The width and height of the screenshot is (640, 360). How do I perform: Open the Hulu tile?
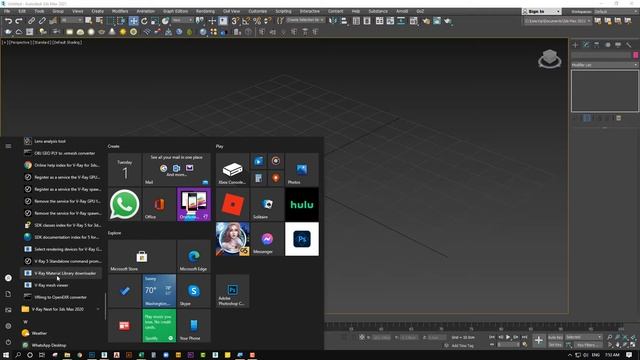coord(302,204)
